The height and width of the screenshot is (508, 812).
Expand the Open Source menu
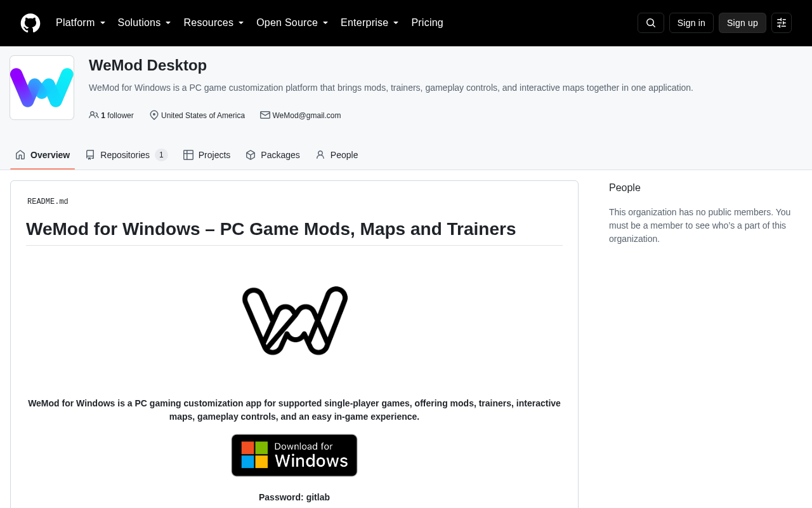click(x=292, y=23)
